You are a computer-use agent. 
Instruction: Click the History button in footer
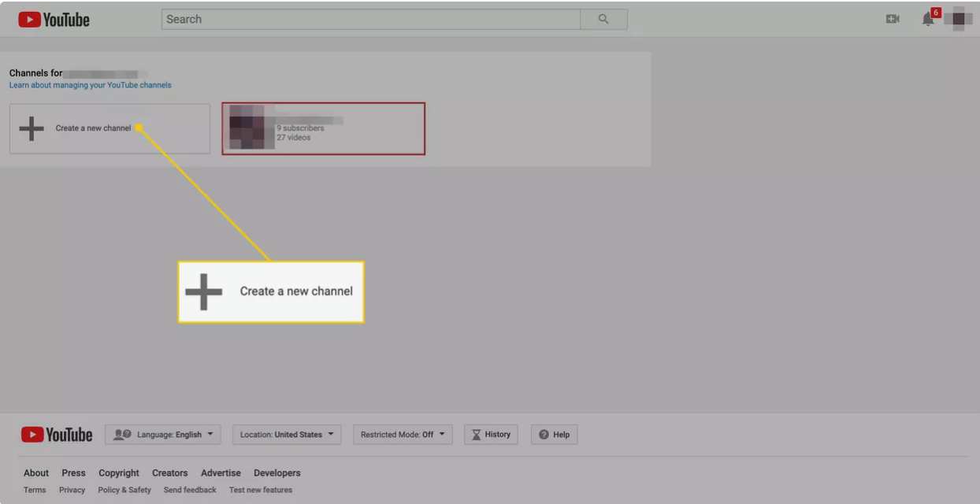491,435
